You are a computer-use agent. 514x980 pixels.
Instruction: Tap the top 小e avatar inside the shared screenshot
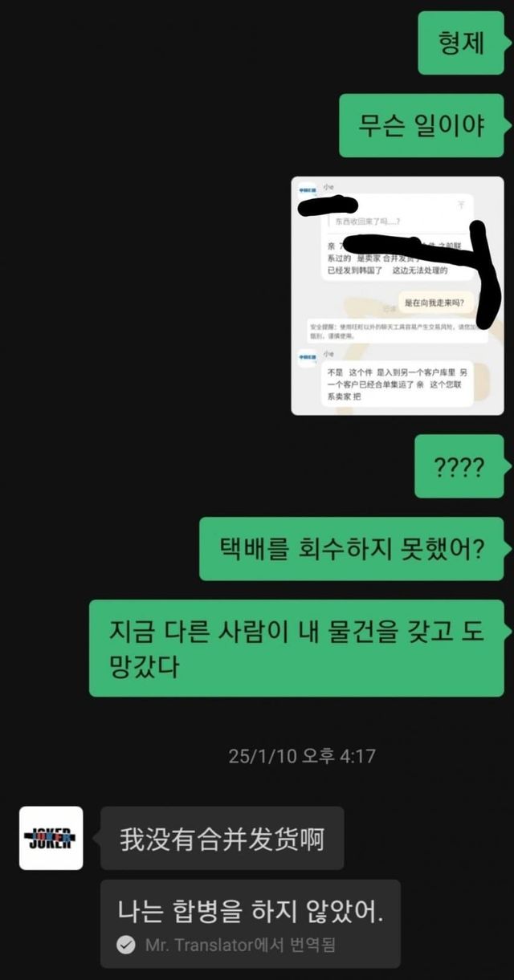coord(308,191)
